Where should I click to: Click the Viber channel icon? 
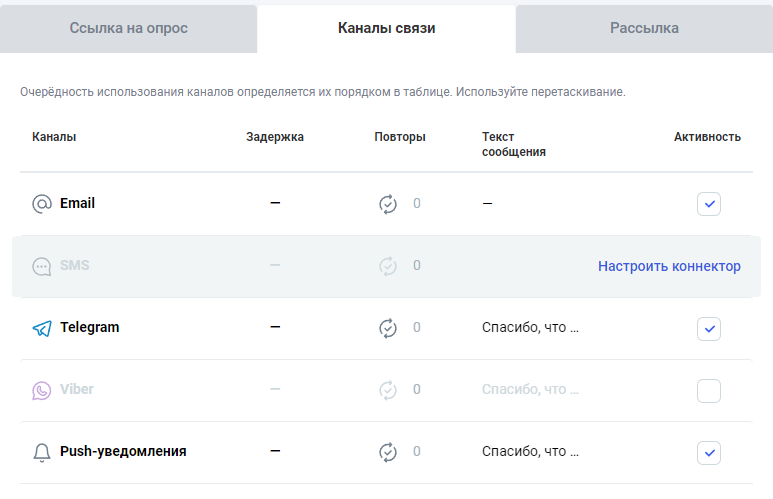(42, 390)
